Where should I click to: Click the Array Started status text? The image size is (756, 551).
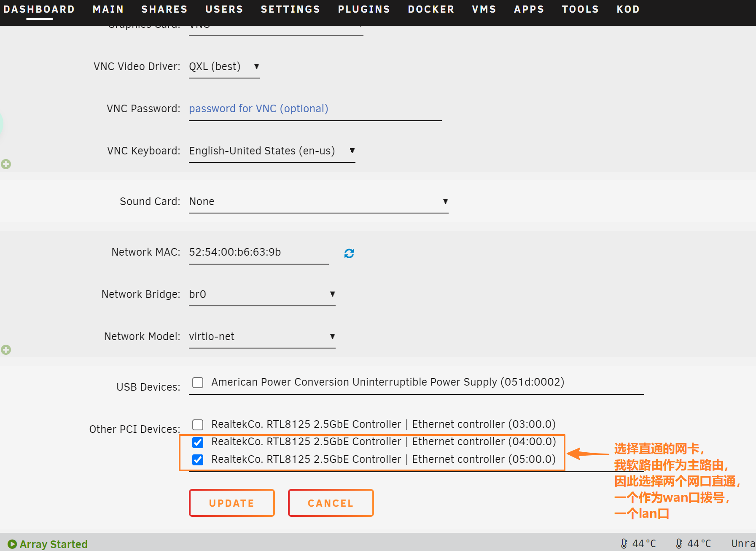click(54, 544)
